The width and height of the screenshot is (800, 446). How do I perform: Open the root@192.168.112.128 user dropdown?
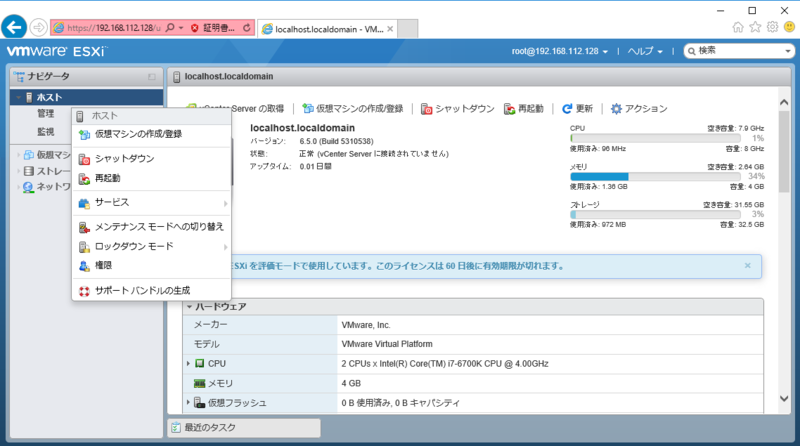click(x=560, y=51)
